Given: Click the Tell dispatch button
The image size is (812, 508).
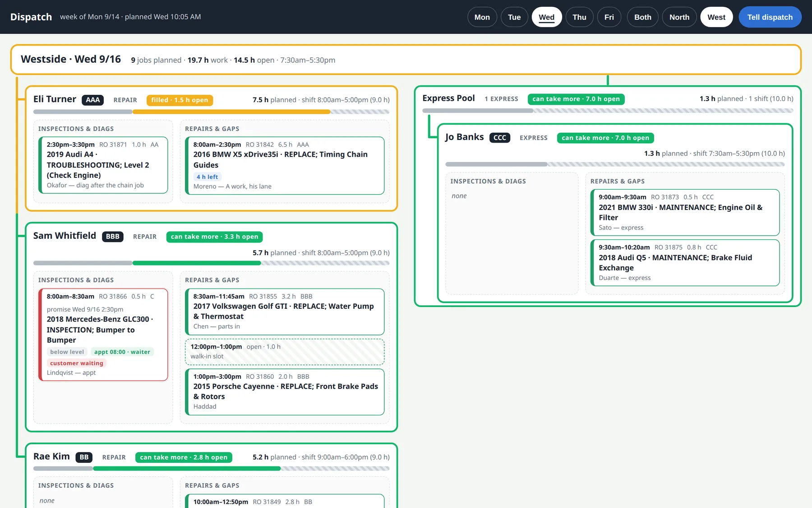Looking at the screenshot, I should [x=770, y=17].
